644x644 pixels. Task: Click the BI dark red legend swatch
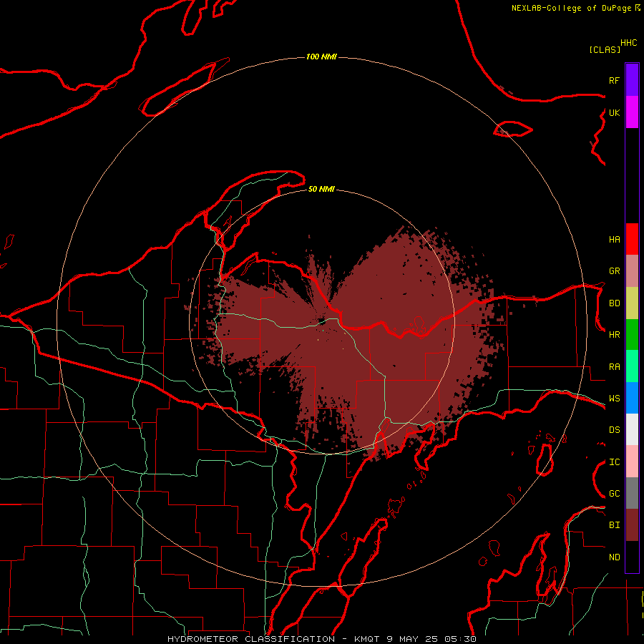pyautogui.click(x=632, y=525)
